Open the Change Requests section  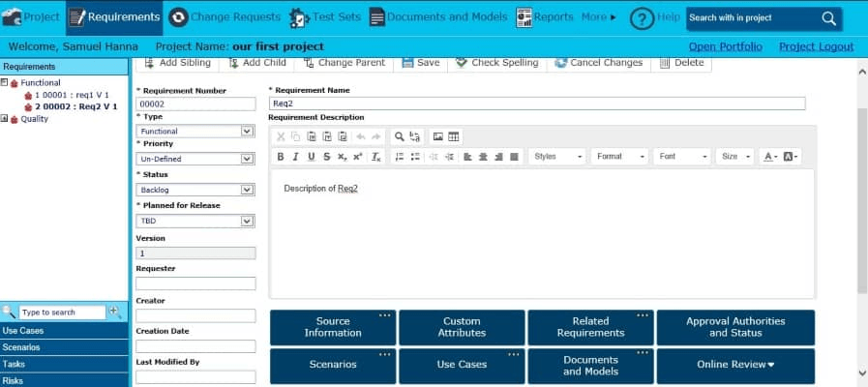pyautogui.click(x=224, y=17)
